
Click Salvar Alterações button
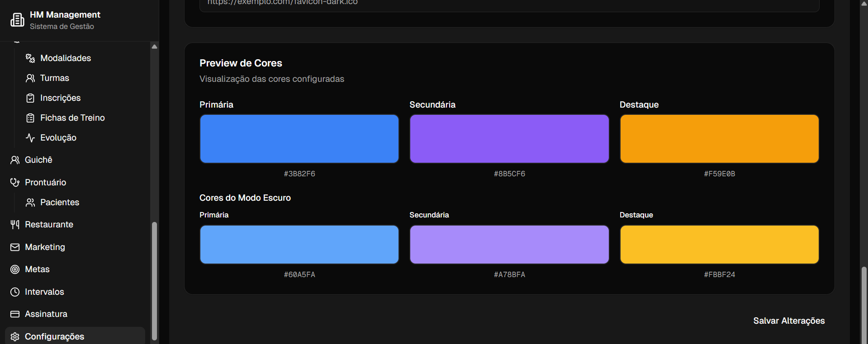(788, 321)
